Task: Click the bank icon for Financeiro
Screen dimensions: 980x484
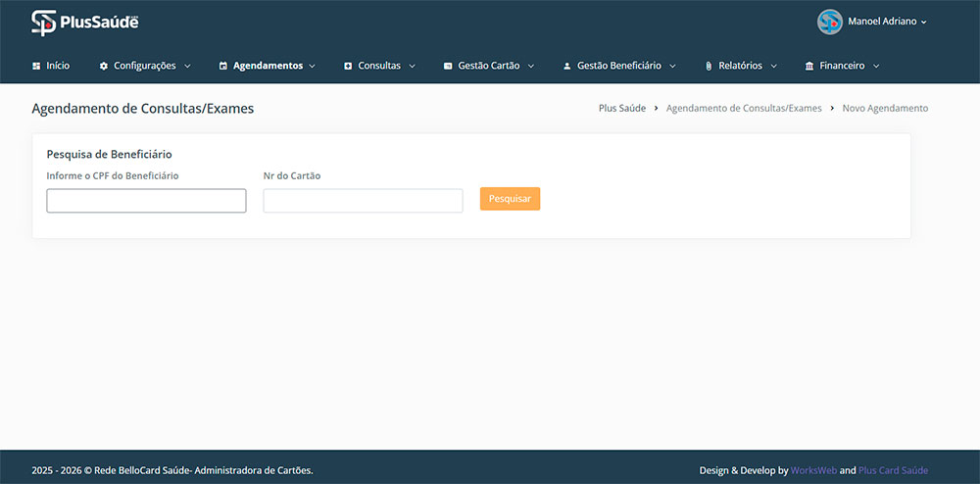Action: pyautogui.click(x=808, y=66)
